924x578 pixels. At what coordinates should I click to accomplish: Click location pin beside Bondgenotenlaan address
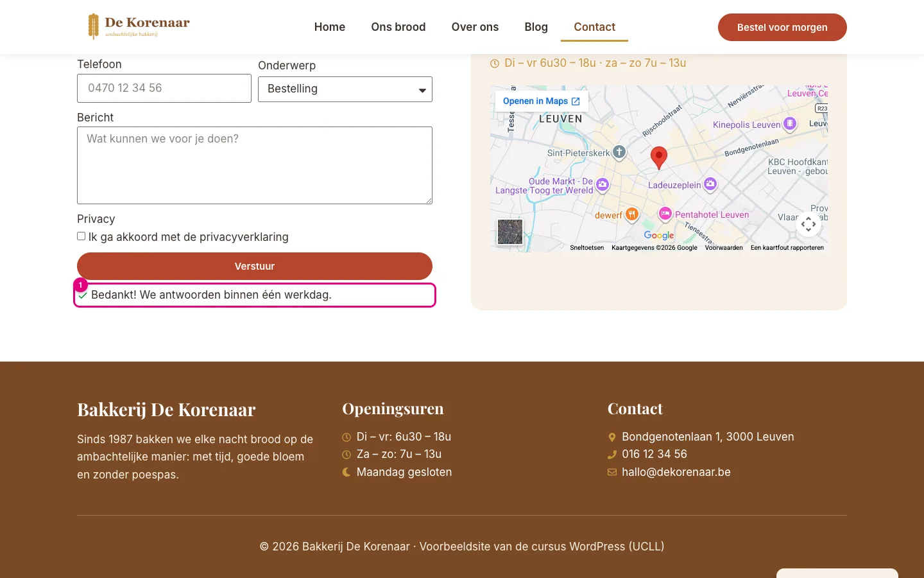coord(612,437)
